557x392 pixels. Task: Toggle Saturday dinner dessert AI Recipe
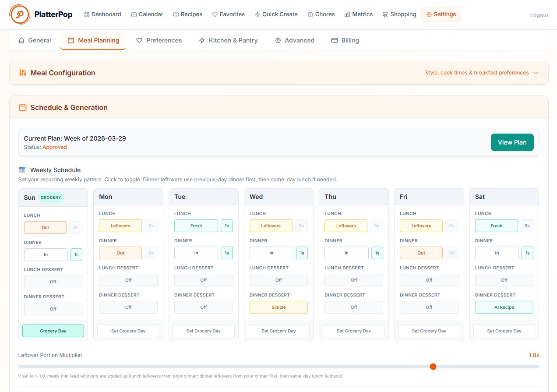click(x=504, y=307)
